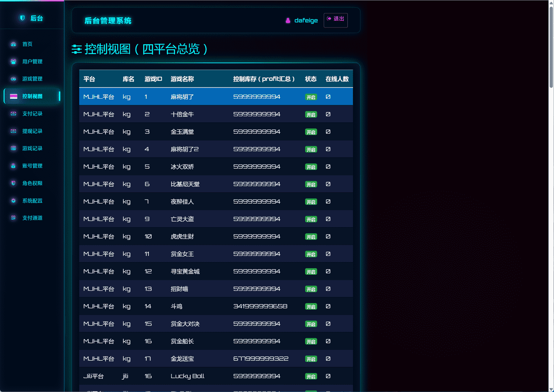Select game name 赏金大对决
Image resolution: width=554 pixels, height=392 pixels.
point(185,324)
